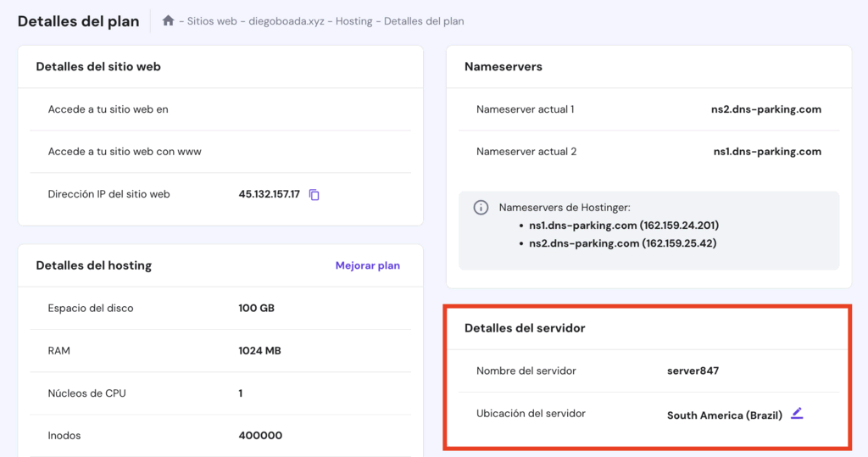Select the Nameserver actual 1 value
This screenshot has height=457, width=868.
765,109
